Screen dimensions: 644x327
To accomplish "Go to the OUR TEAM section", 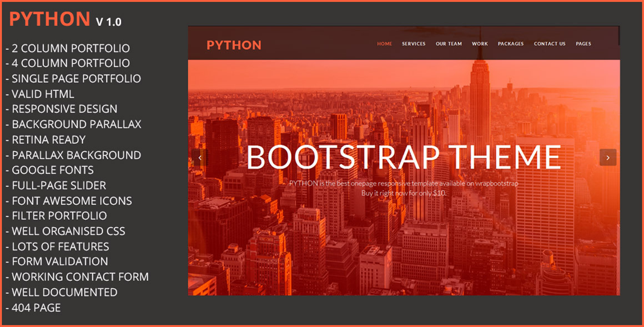I will (449, 43).
